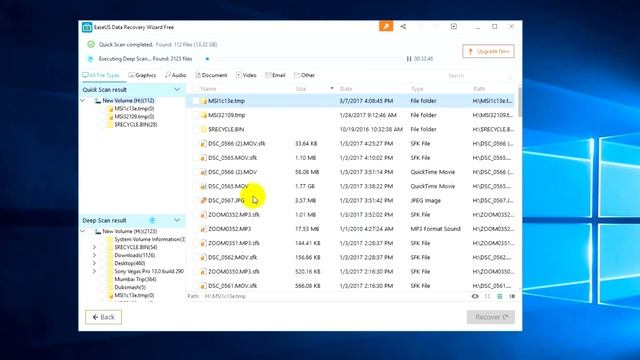Screen dimensions: 640x360
Task: Click folder icon of $RECYCLE.BIN row
Action: [x=203, y=129]
